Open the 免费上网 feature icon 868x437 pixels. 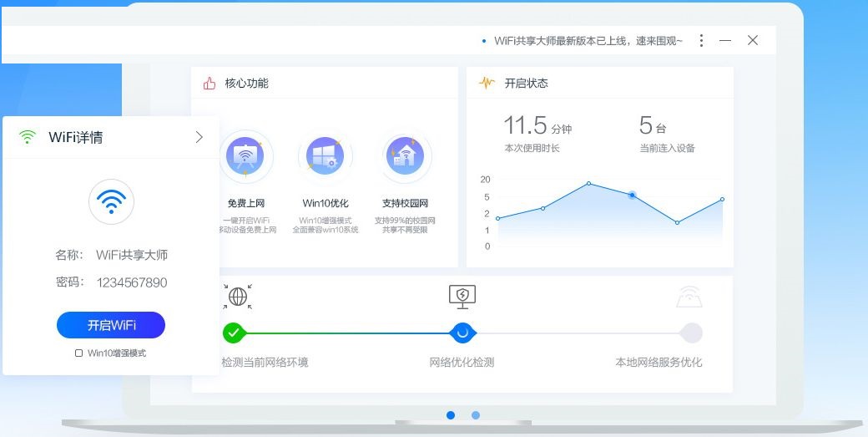(245, 155)
